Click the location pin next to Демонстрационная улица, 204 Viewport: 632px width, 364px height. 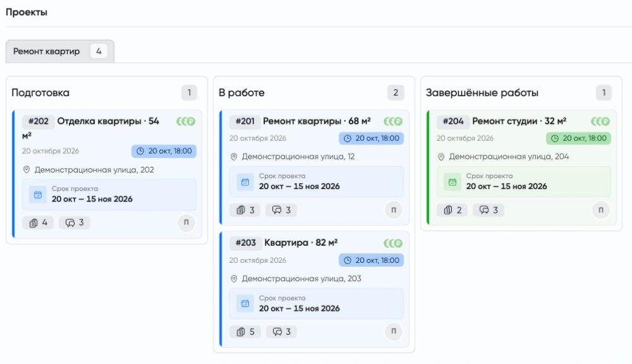coord(441,156)
